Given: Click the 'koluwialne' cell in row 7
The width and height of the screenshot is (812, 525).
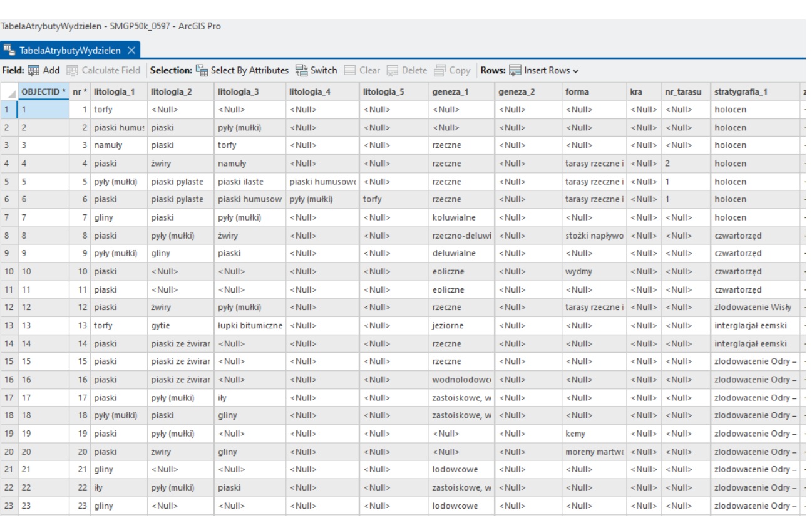Looking at the screenshot, I should tap(462, 217).
